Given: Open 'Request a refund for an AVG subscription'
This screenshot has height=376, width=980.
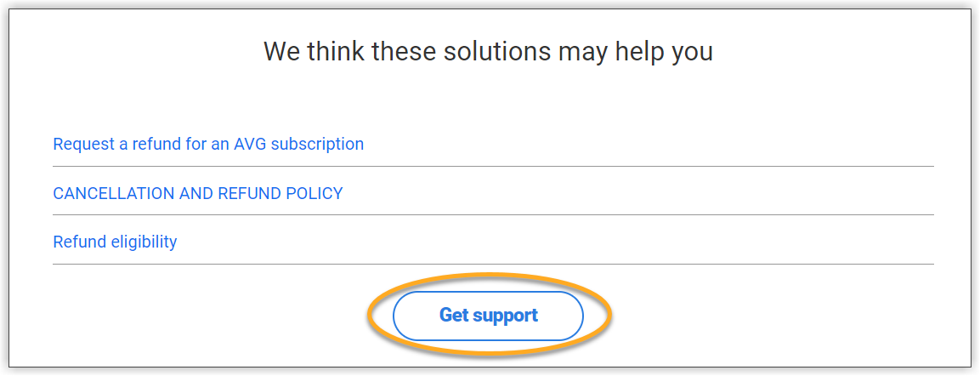Looking at the screenshot, I should [x=208, y=144].
